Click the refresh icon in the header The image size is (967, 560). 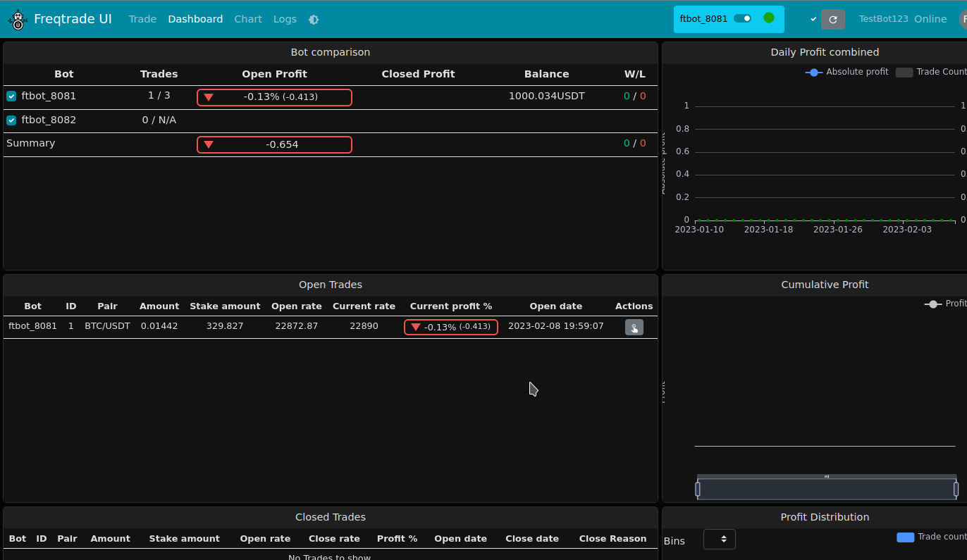833,19
